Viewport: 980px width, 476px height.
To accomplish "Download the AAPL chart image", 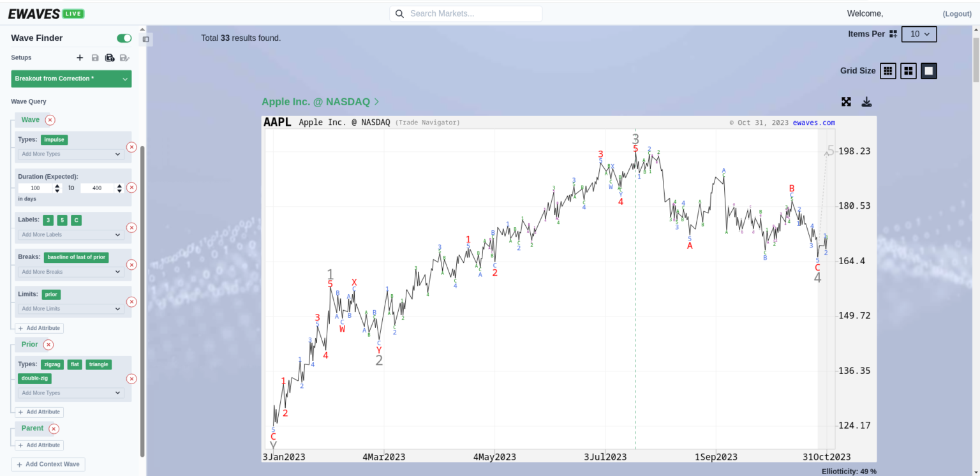I will pyautogui.click(x=866, y=102).
